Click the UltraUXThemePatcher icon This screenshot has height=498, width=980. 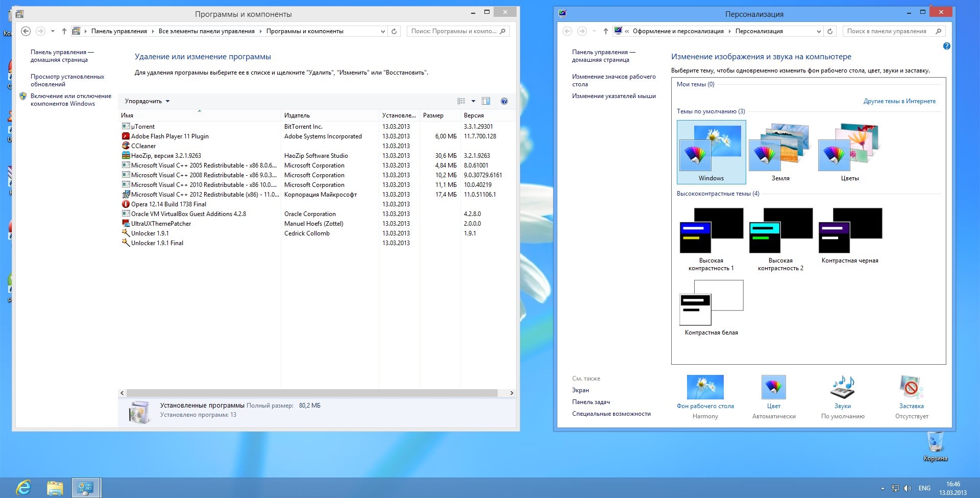tap(126, 223)
